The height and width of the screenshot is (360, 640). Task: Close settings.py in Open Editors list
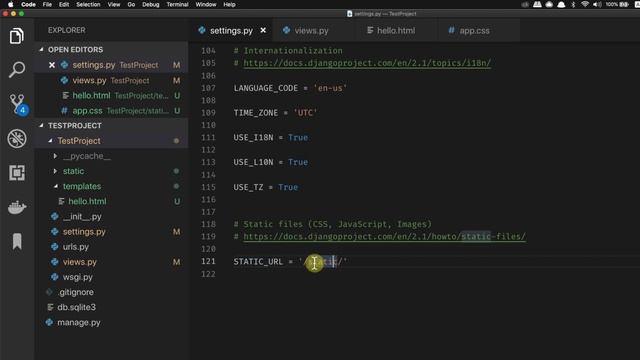[52, 65]
